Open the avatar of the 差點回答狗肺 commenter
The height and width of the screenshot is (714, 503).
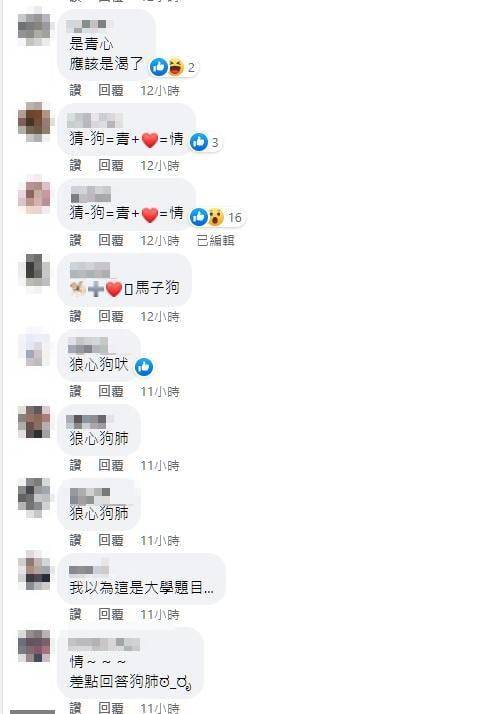point(34,646)
